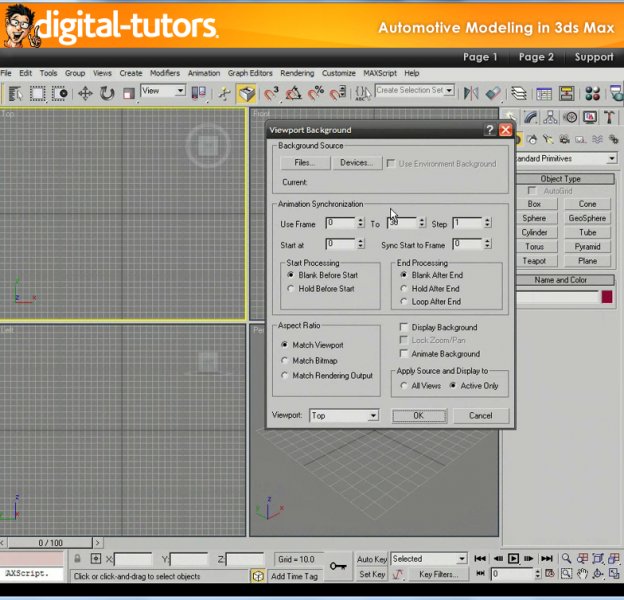This screenshot has width=624, height=600.
Task: Open Schematic View toolbar icon
Action: (x=566, y=94)
